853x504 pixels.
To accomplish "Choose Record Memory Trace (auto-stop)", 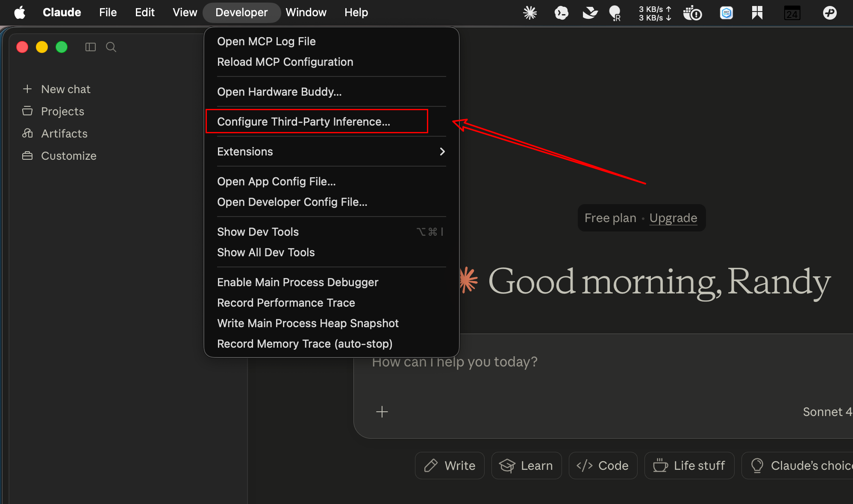I will point(332,344).
